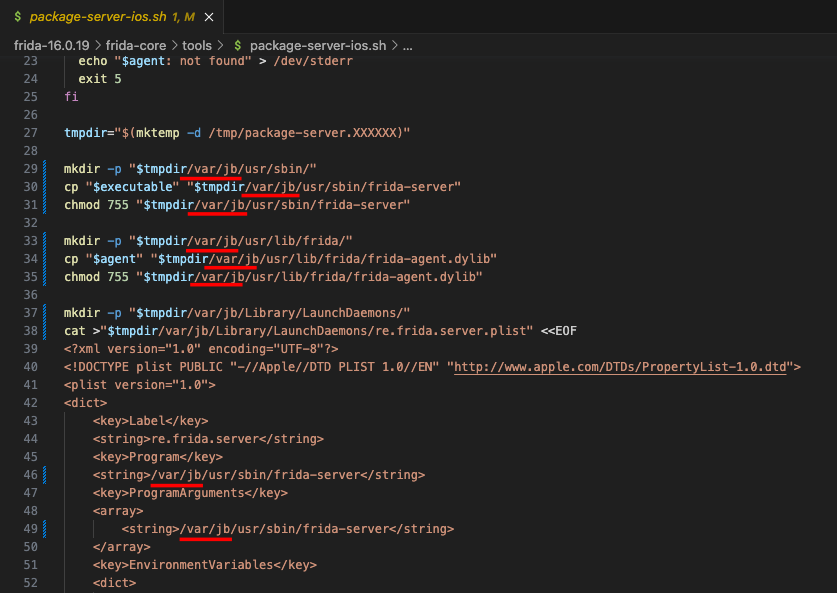The image size is (837, 593).
Task: Open package-server-ios.sh breadcrumb file entry
Action: point(318,46)
